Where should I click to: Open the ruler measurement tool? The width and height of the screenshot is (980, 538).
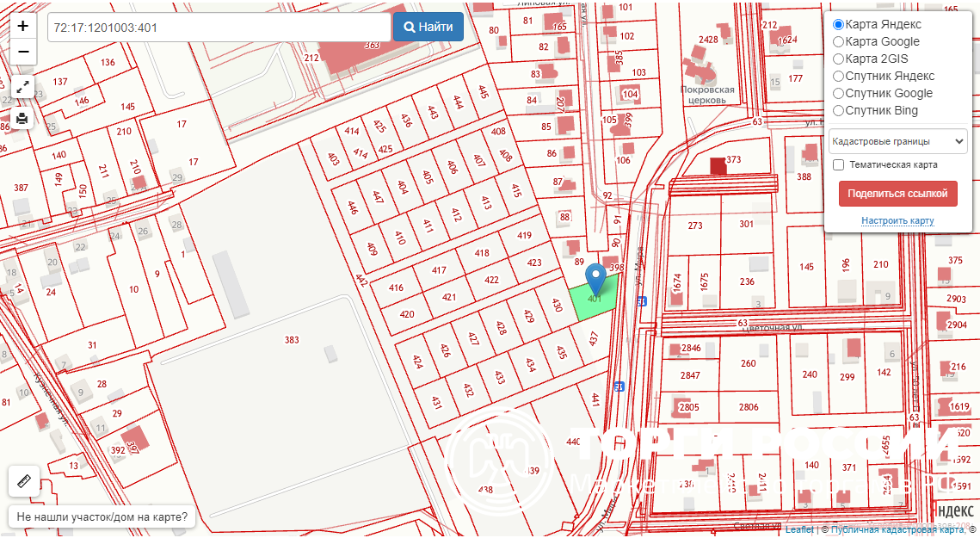[23, 480]
